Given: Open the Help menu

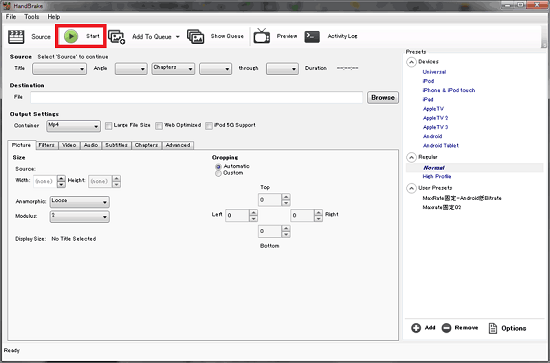Looking at the screenshot, I should (54, 17).
